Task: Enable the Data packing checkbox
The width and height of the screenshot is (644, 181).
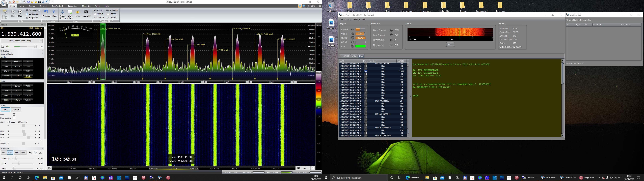Action: 14,118
